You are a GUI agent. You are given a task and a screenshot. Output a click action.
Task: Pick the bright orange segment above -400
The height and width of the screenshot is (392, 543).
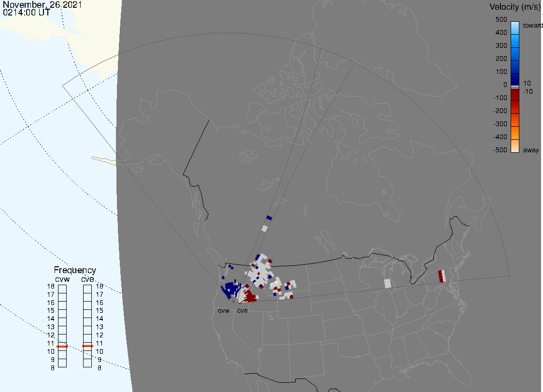pyautogui.click(x=515, y=133)
